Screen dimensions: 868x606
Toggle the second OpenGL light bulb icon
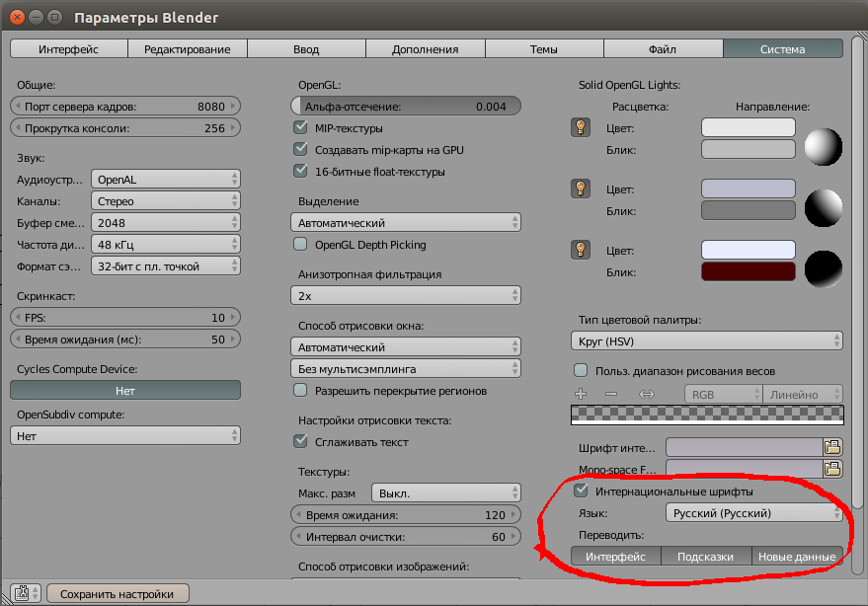(580, 189)
